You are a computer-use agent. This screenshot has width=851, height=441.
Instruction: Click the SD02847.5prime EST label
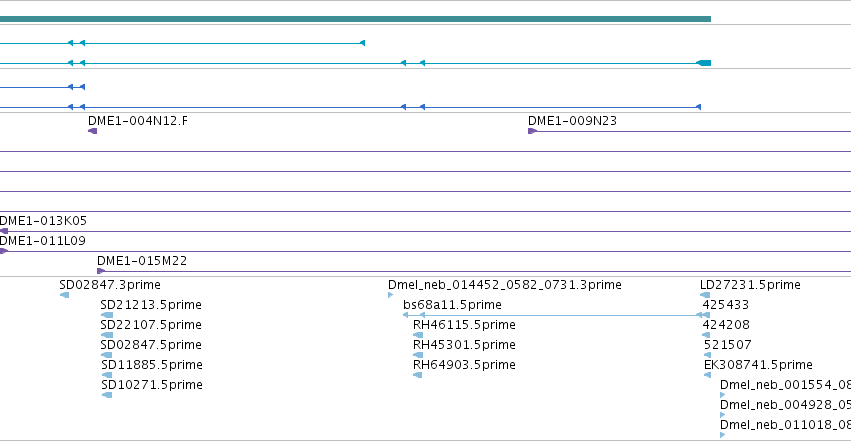[151, 345]
